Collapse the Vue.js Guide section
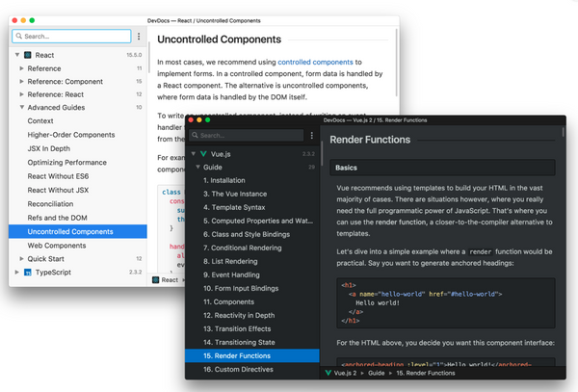The height and width of the screenshot is (392, 578). click(x=197, y=167)
